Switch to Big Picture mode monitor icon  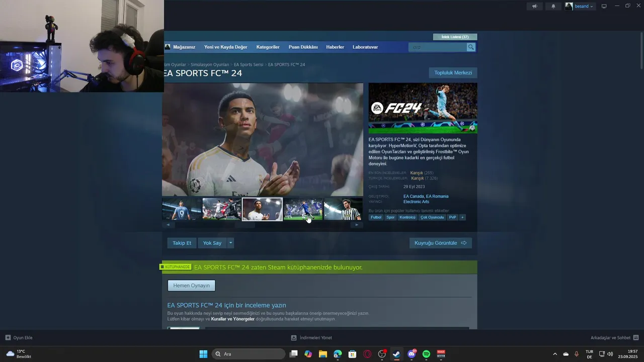click(604, 6)
